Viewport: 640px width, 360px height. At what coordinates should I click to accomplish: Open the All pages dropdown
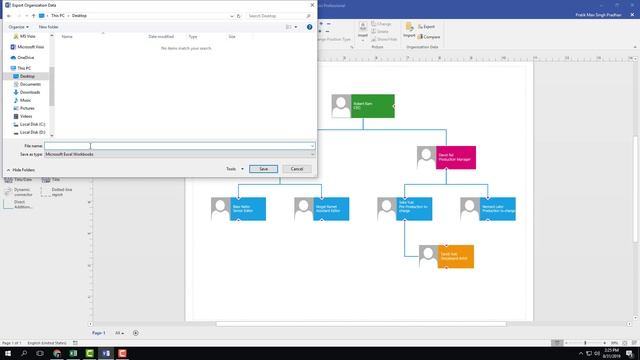[119, 333]
